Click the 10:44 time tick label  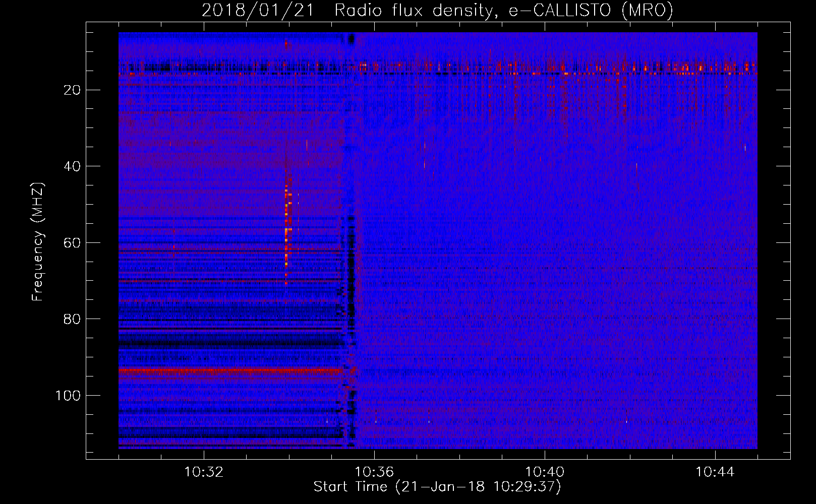tap(715, 472)
